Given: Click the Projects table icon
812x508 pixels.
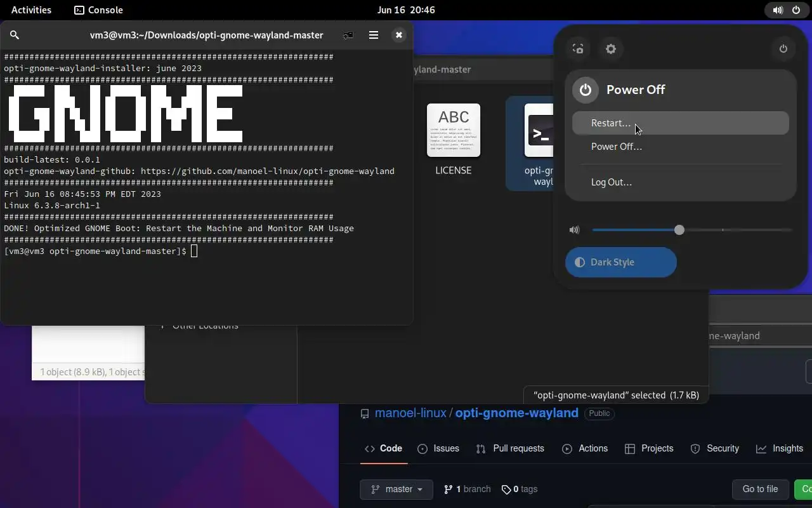Looking at the screenshot, I should [x=629, y=449].
